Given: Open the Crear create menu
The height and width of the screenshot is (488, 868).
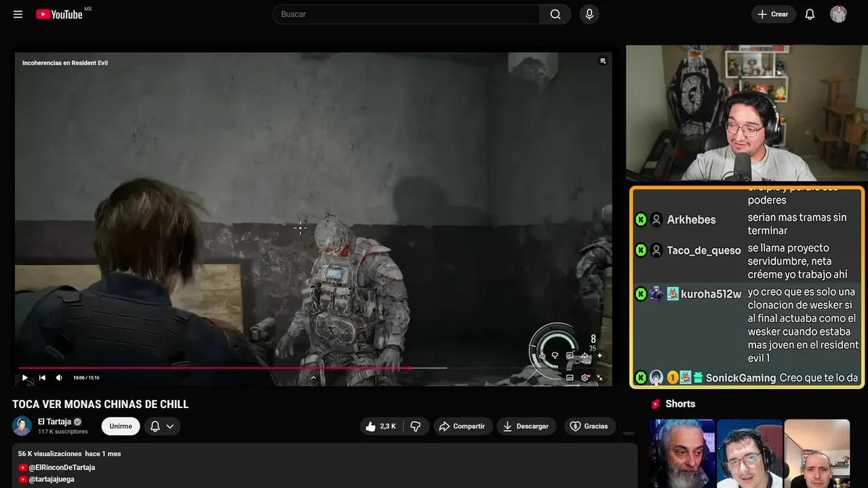Looking at the screenshot, I should (x=773, y=14).
